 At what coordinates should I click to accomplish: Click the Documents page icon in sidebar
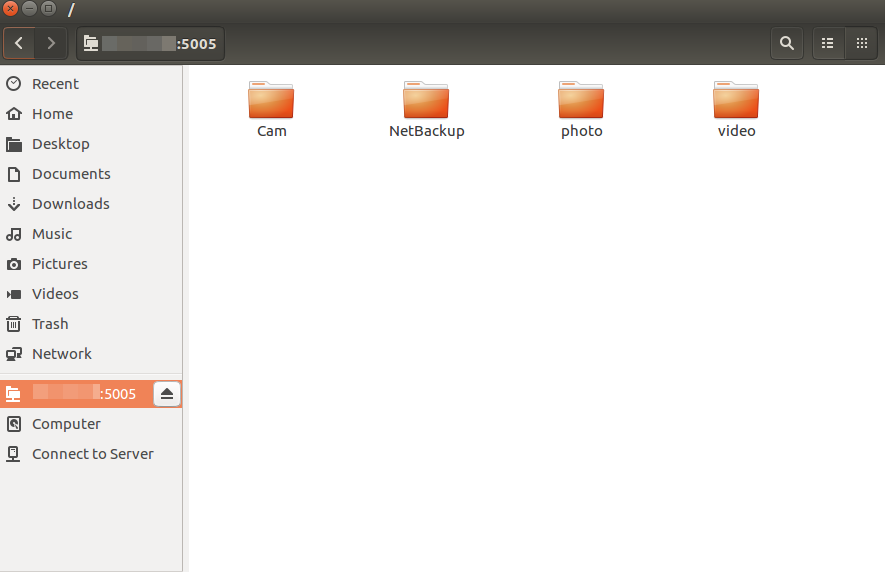14,174
